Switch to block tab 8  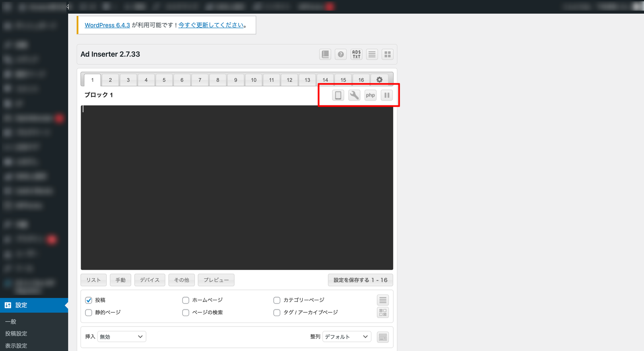[x=218, y=80]
